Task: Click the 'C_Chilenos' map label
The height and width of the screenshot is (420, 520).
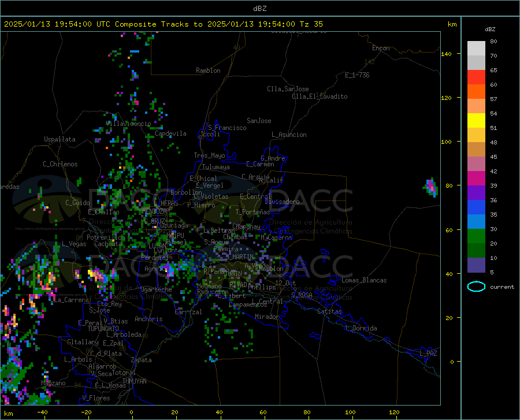Action: pos(60,164)
